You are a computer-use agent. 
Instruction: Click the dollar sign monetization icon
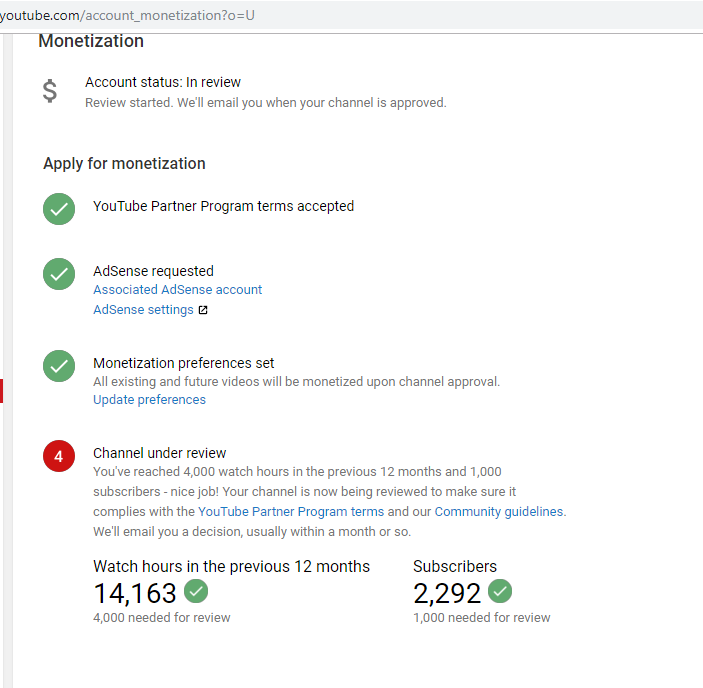(50, 91)
